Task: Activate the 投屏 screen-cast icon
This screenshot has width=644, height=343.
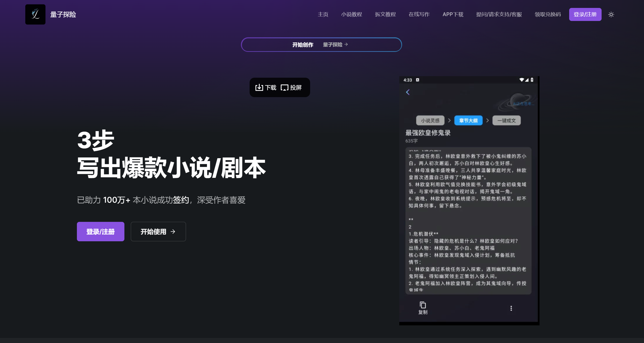Action: (x=285, y=87)
